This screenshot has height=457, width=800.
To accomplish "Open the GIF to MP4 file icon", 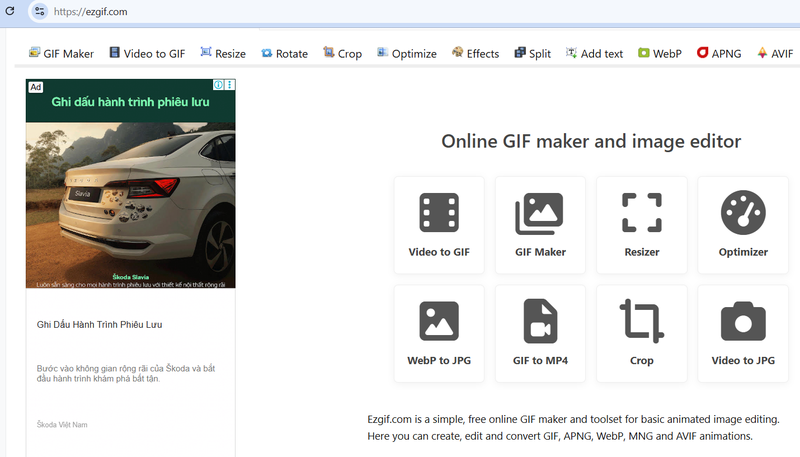I will pyautogui.click(x=540, y=321).
